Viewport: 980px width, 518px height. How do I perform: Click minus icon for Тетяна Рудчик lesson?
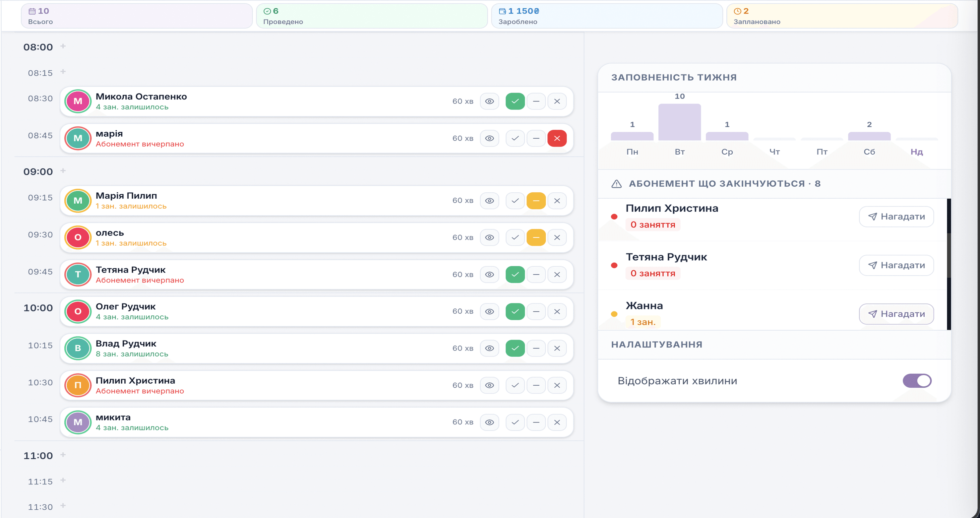(536, 274)
